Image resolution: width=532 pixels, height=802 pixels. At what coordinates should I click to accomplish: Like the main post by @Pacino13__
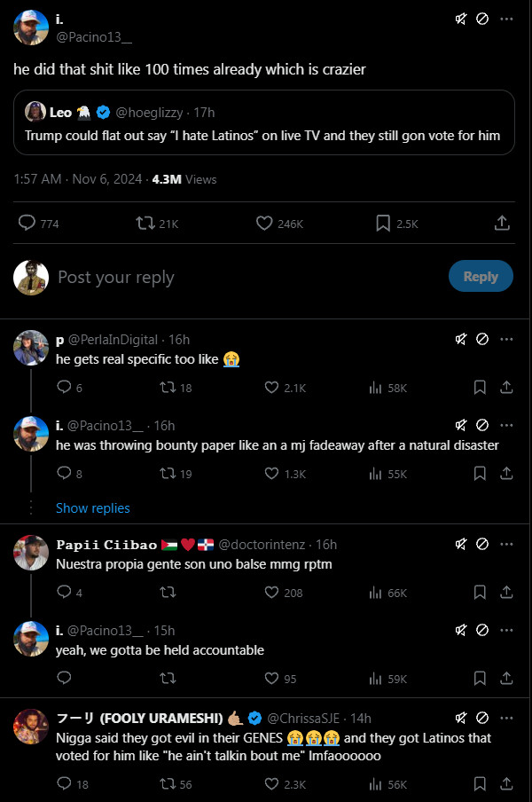[x=264, y=224]
